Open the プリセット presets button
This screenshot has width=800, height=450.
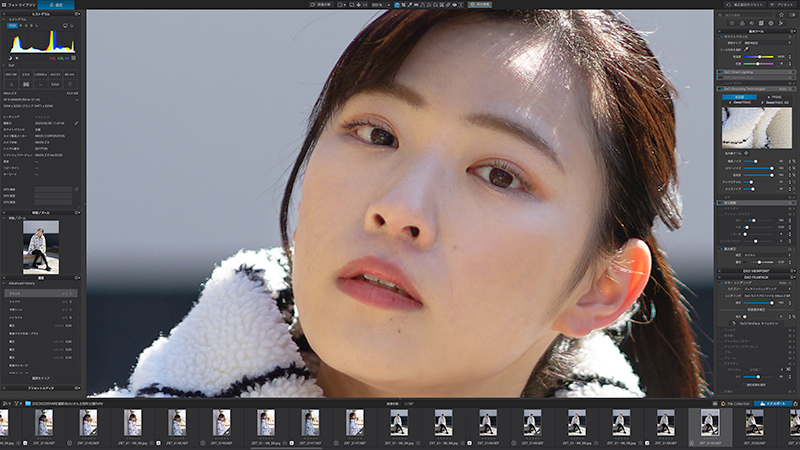pyautogui.click(x=783, y=5)
